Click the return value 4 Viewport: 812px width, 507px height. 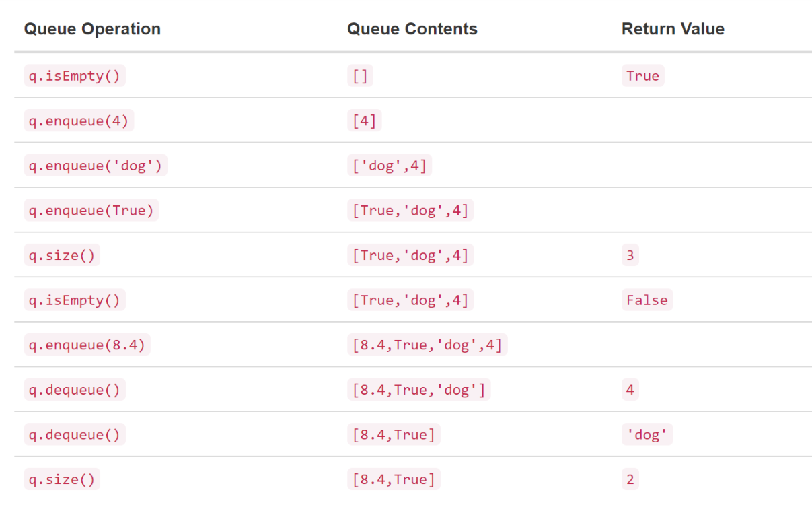click(630, 390)
